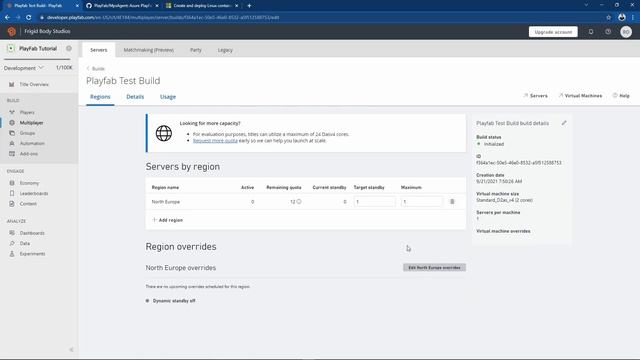
Task: Click the build ID value text
Action: coord(519,162)
